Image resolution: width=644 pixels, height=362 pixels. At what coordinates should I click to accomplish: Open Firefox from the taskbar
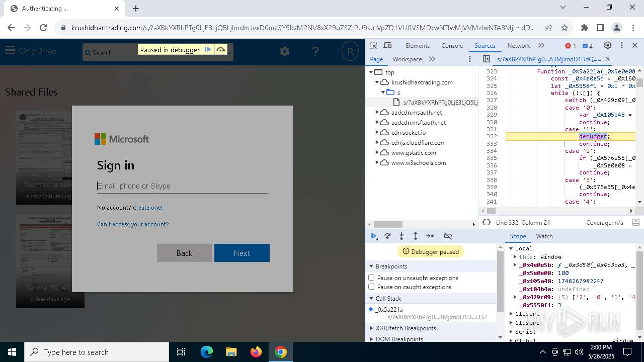(x=256, y=352)
